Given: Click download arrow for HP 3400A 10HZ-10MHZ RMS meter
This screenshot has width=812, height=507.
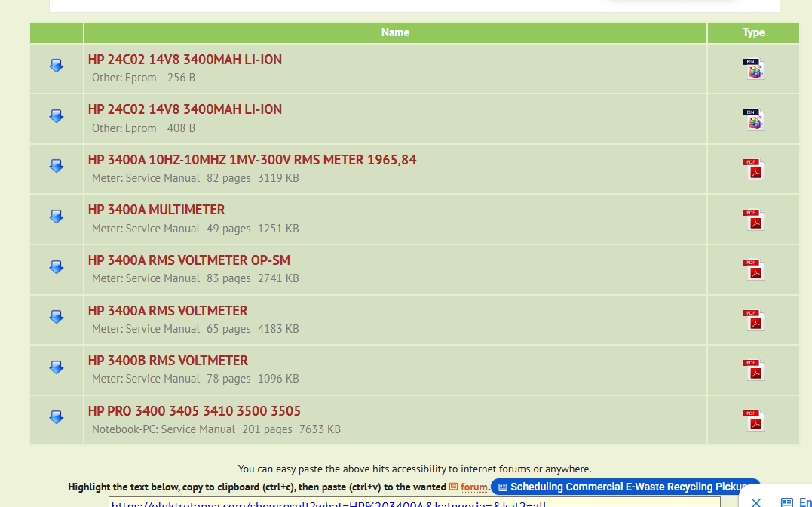Looking at the screenshot, I should click(57, 167).
